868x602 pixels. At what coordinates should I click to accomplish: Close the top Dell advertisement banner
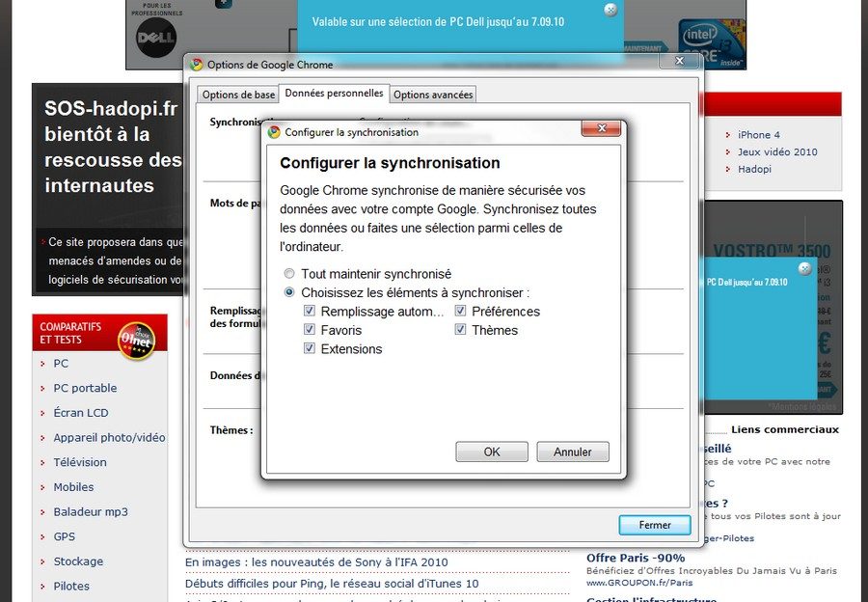click(x=610, y=10)
